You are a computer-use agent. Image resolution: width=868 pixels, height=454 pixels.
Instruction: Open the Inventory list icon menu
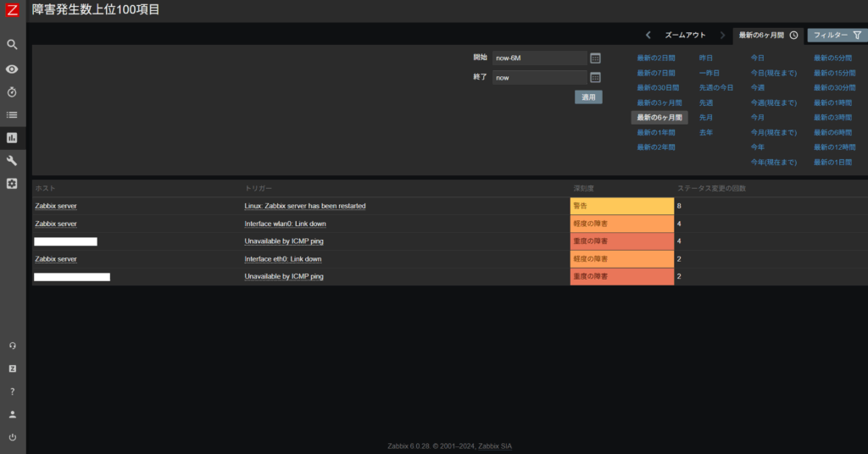point(12,114)
